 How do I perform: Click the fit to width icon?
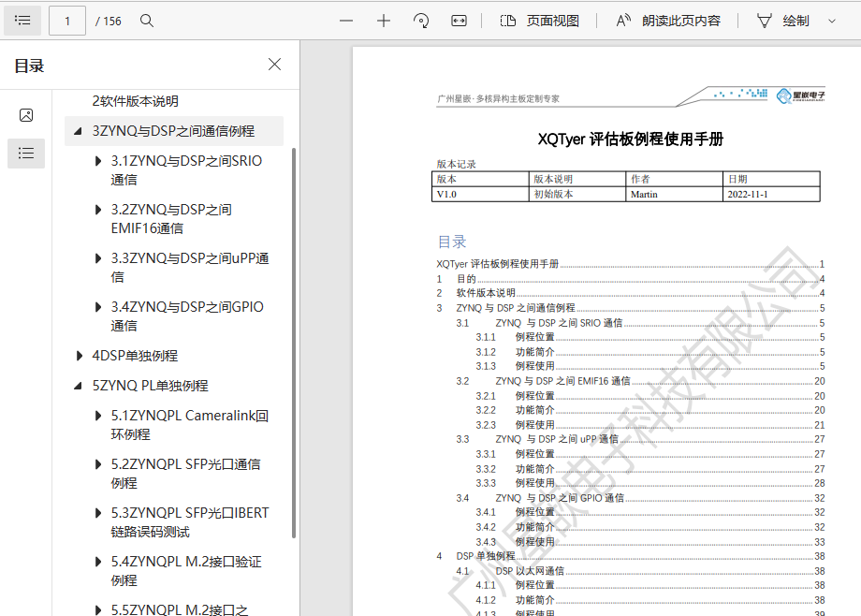pyautogui.click(x=459, y=21)
